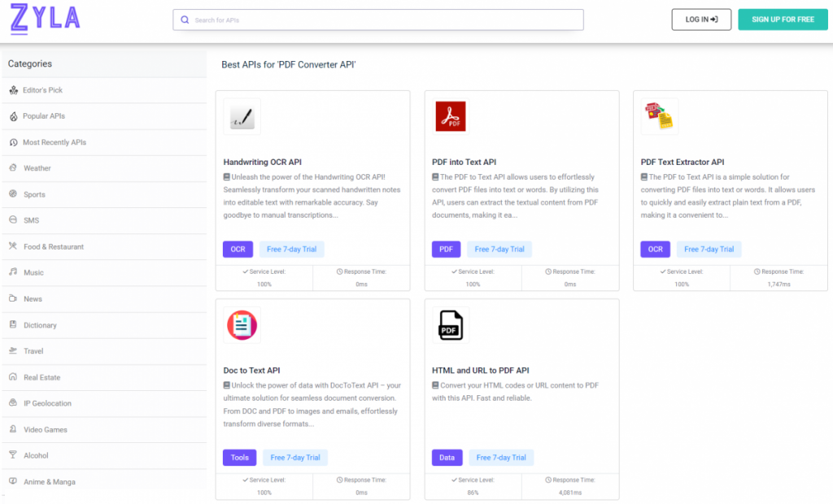Viewport: 833px width, 504px height.
Task: Select the SMS category
Action: click(x=104, y=220)
